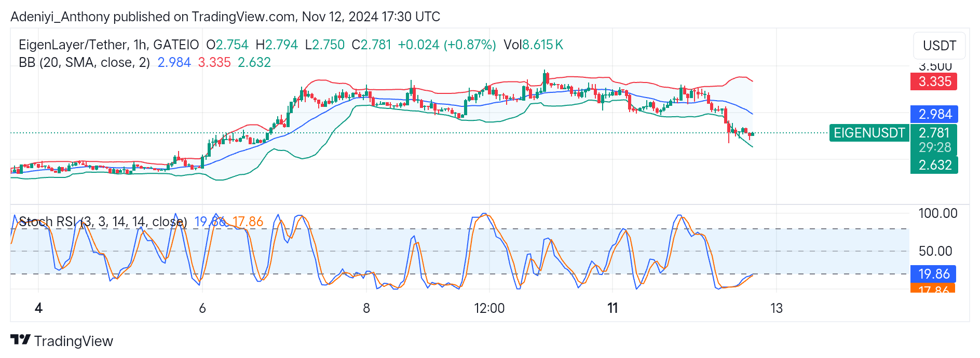The width and height of the screenshot is (980, 358).
Task: Click the bold date label 11 on time axis
Action: coord(612,308)
